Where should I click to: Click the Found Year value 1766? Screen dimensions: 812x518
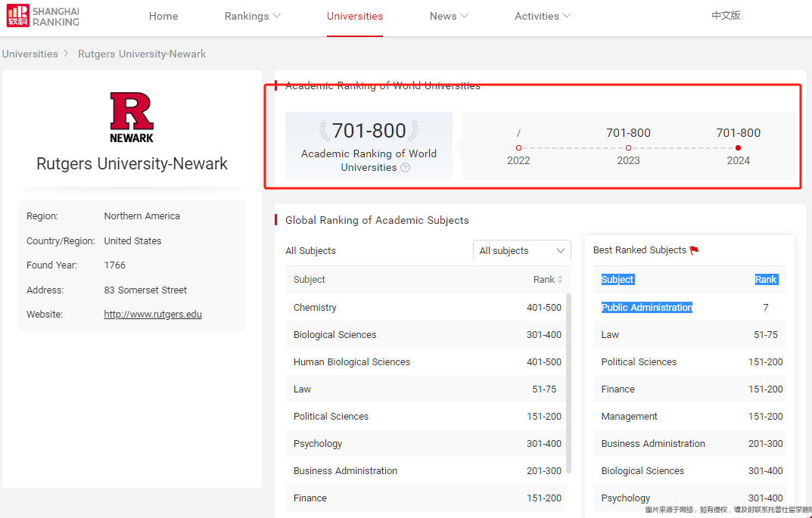115,265
